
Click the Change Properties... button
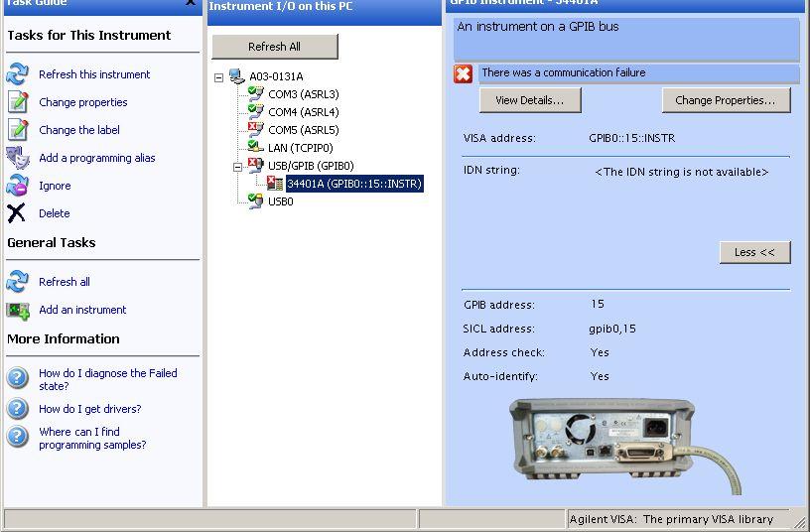click(726, 100)
